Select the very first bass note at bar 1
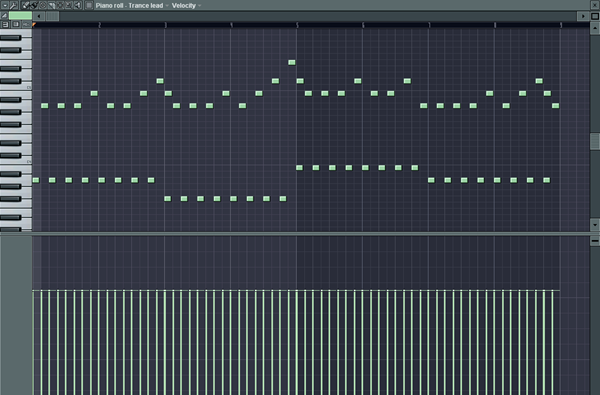600x395 pixels. [36, 180]
